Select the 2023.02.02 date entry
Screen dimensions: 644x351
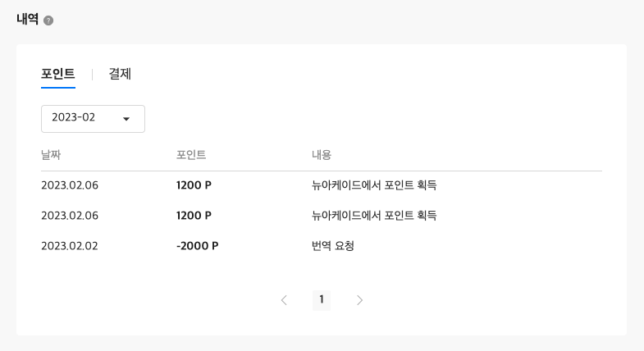coord(70,246)
